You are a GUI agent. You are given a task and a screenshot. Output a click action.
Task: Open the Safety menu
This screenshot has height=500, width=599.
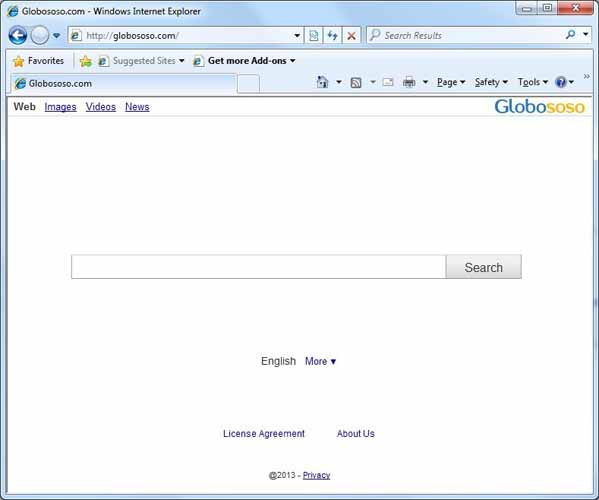click(491, 82)
